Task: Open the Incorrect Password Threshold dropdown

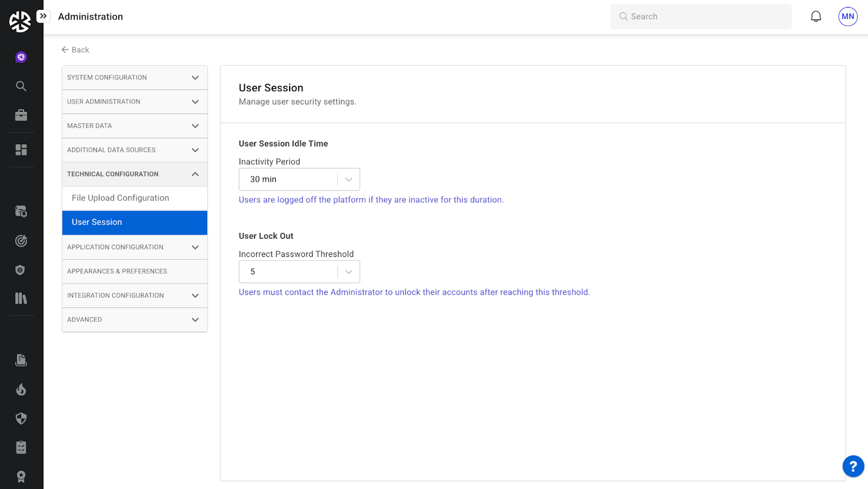Action: coord(299,272)
